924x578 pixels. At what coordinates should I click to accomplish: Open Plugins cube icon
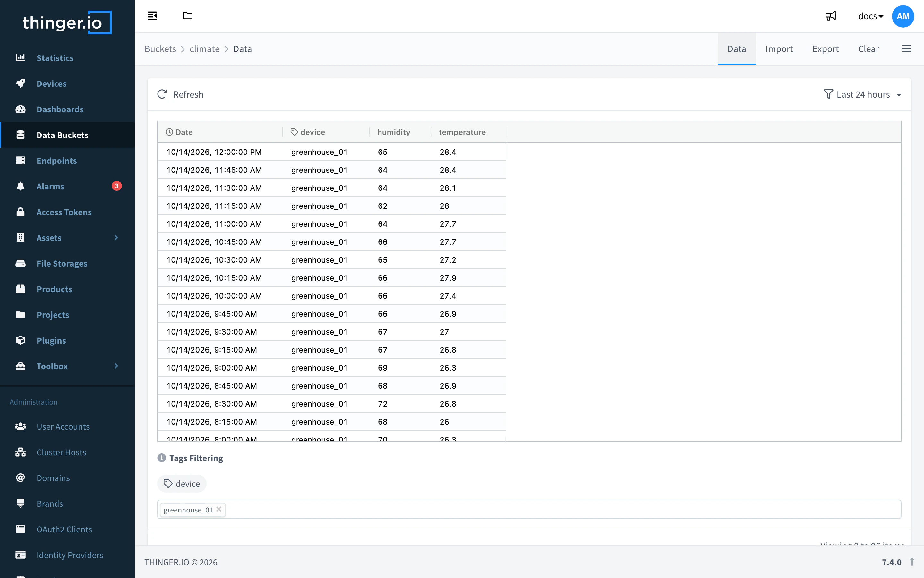point(21,340)
